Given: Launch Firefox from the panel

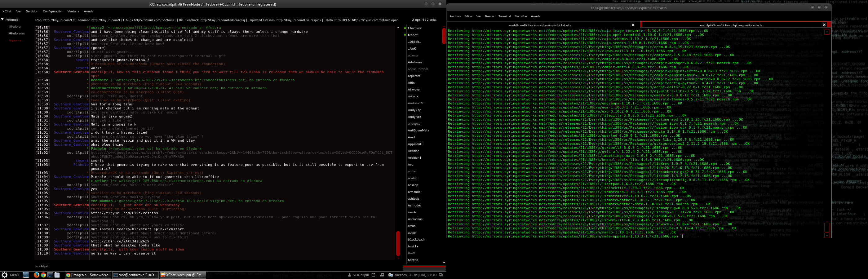Looking at the screenshot, I should 36,275.
